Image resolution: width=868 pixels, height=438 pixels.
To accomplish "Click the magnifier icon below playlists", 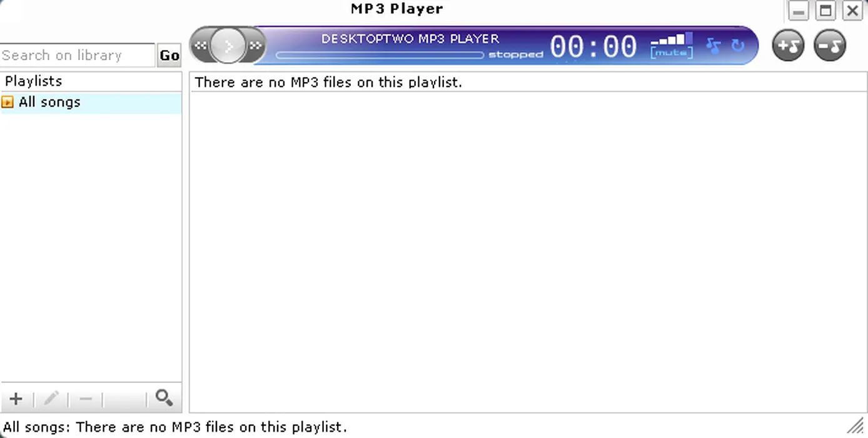I will click(164, 398).
